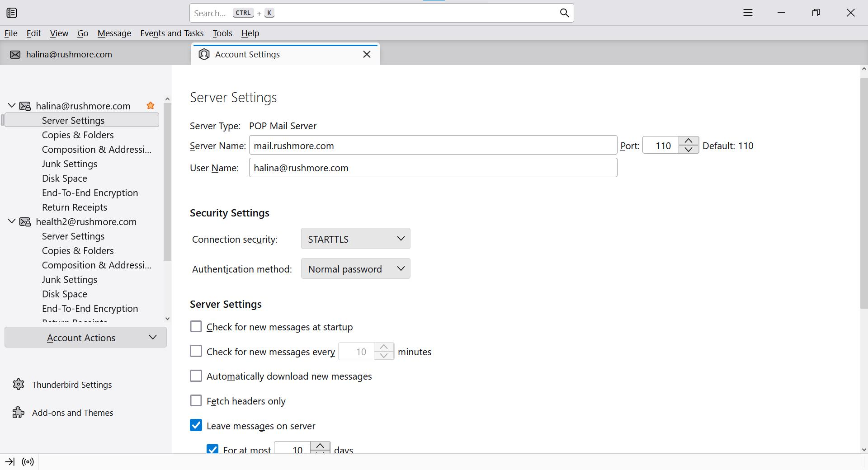Viewport: 868px width, 470px height.
Task: Open the Tools menu
Action: point(222,33)
